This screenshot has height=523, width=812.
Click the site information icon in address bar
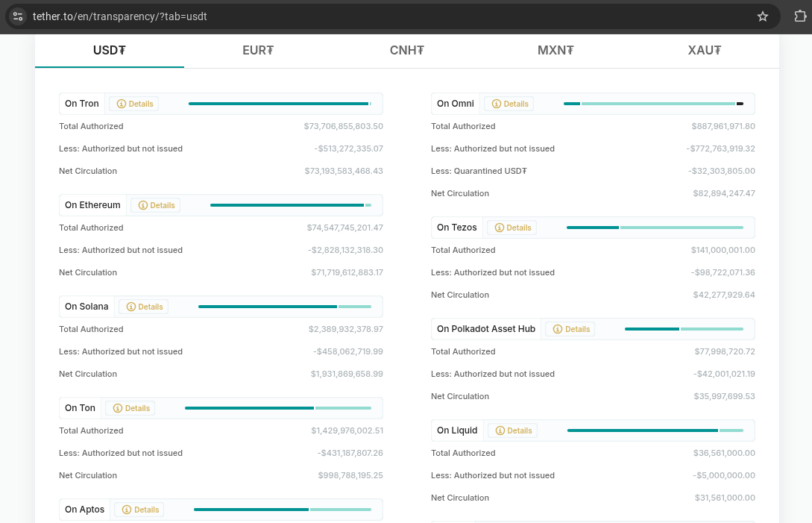(x=18, y=16)
